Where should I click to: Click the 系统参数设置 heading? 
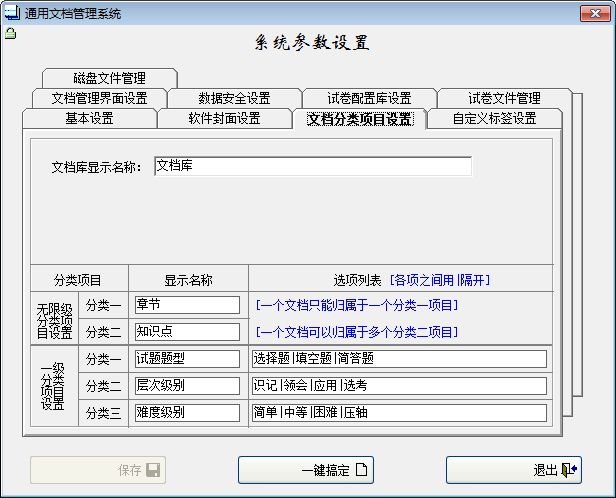(x=311, y=42)
